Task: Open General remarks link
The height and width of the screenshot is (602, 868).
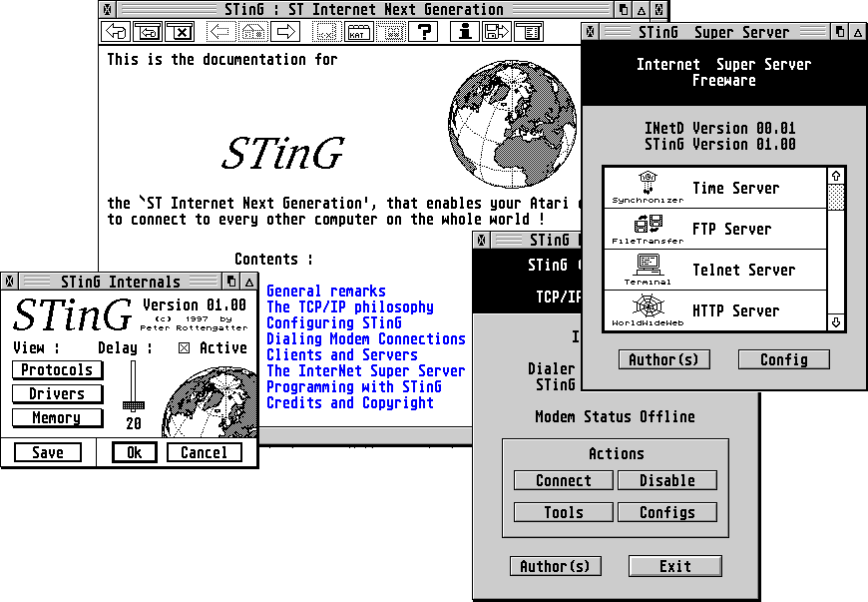Action: (326, 291)
